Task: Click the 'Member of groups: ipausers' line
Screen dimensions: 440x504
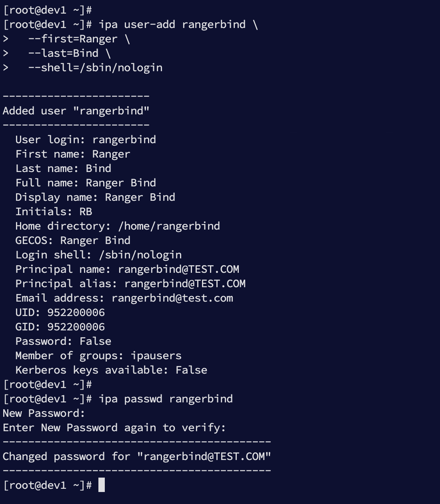Action: [98, 356]
